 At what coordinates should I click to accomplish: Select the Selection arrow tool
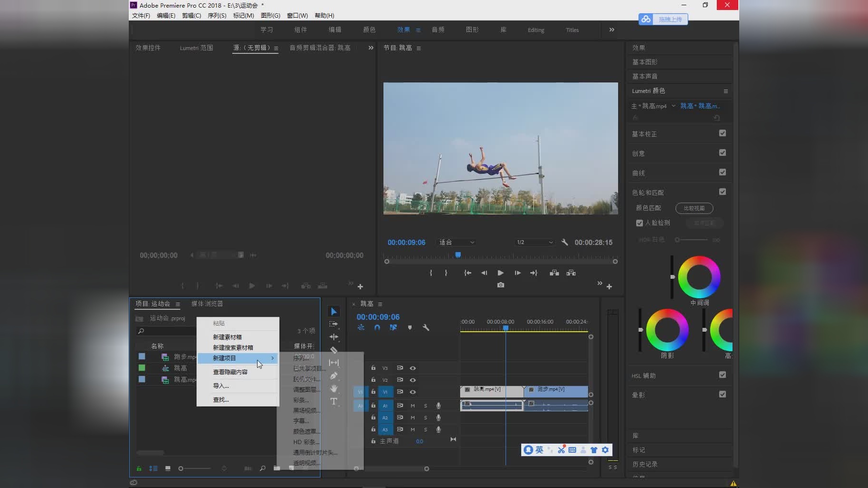tap(334, 312)
